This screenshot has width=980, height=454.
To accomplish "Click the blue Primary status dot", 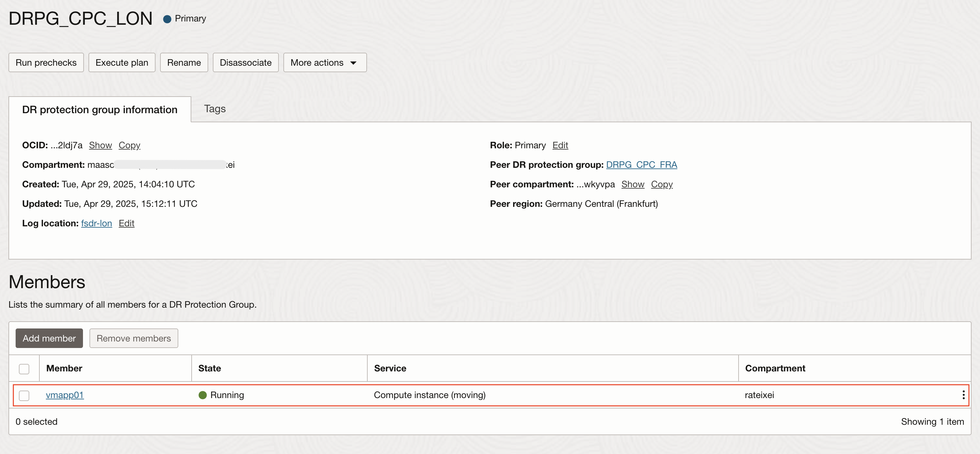I will pyautogui.click(x=167, y=19).
